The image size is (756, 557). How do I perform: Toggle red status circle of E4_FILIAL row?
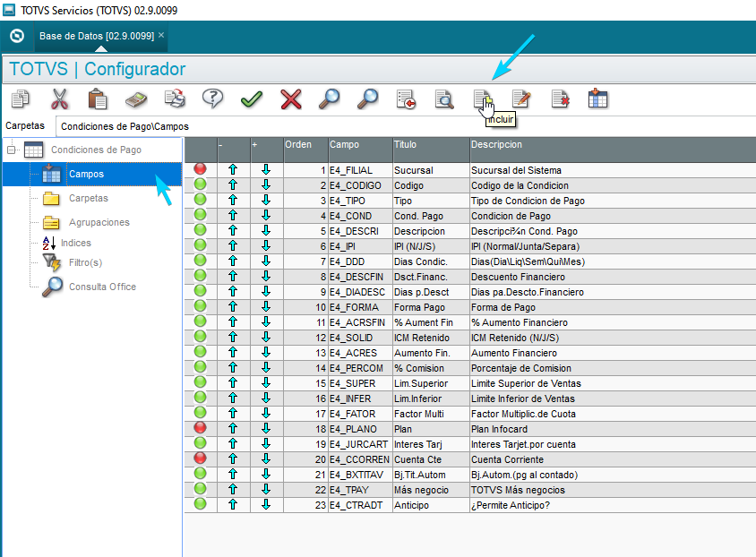point(200,169)
